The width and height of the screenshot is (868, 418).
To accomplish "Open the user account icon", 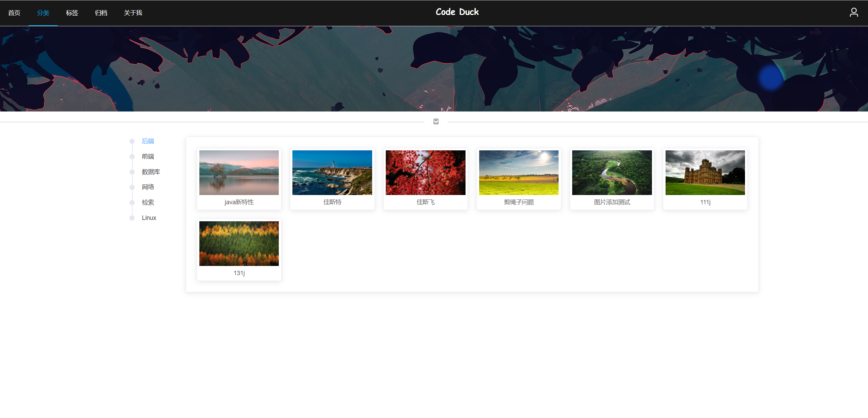I will click(853, 13).
